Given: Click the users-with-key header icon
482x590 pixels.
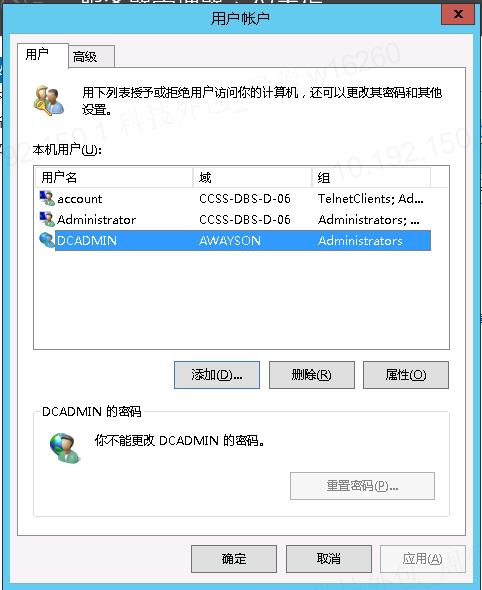Looking at the screenshot, I should click(x=49, y=100).
